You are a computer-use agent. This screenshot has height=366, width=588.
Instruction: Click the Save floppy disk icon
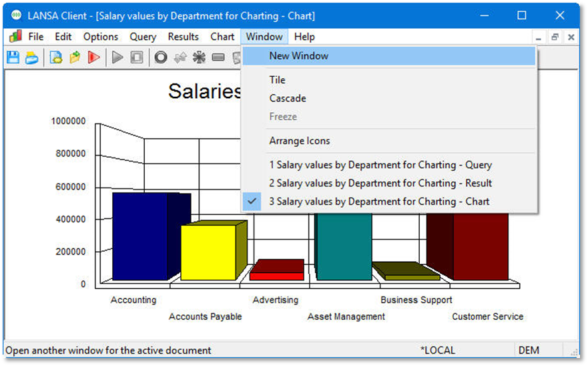point(13,57)
